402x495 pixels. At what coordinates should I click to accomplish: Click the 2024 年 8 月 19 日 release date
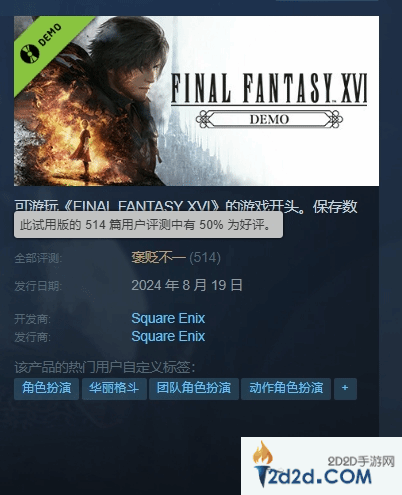(187, 285)
